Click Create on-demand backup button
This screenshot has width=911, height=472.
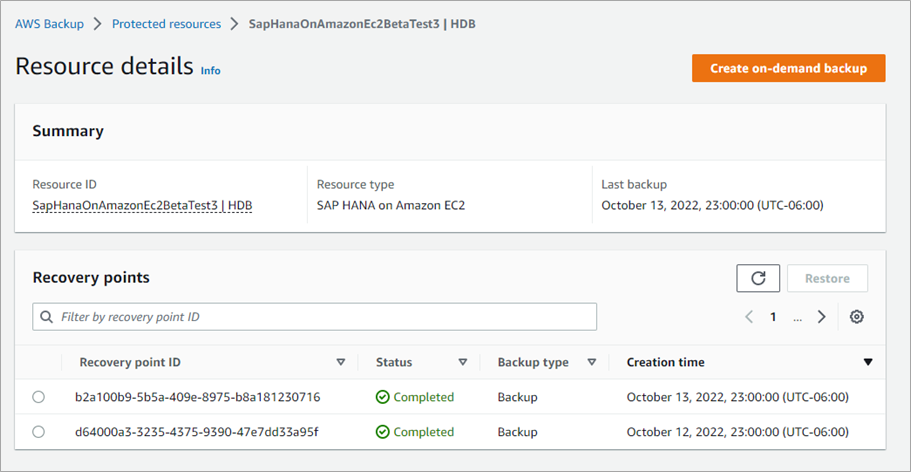(x=788, y=68)
